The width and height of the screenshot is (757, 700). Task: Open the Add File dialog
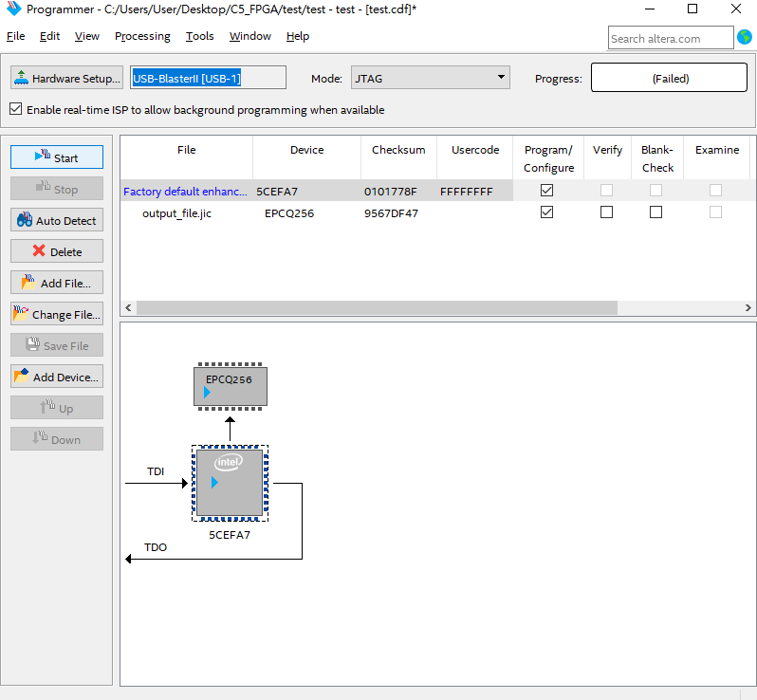tap(57, 283)
